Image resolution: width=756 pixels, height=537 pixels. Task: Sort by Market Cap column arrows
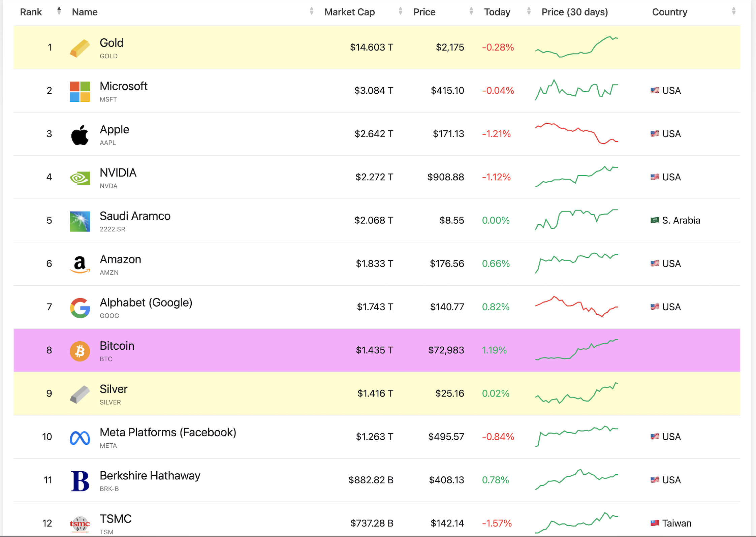400,11
